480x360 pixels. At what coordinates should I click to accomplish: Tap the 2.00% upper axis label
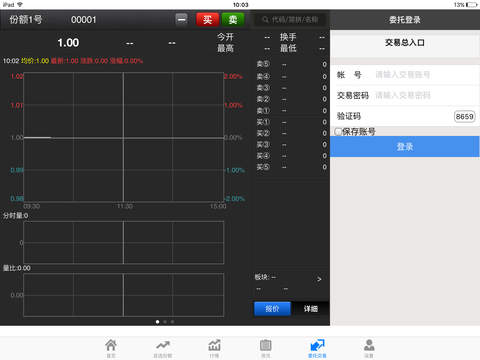pyautogui.click(x=233, y=76)
